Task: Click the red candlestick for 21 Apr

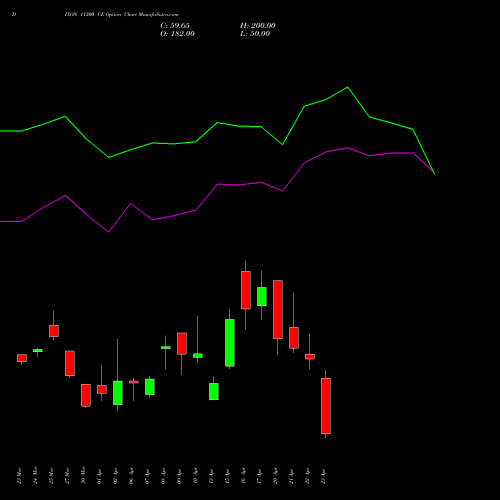Action: click(x=294, y=338)
